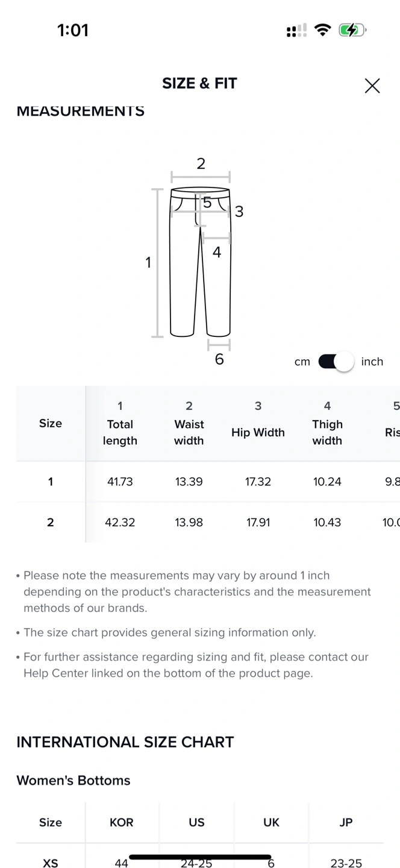The image size is (400, 868).
Task: Tap the KOR column header
Action: tap(122, 822)
